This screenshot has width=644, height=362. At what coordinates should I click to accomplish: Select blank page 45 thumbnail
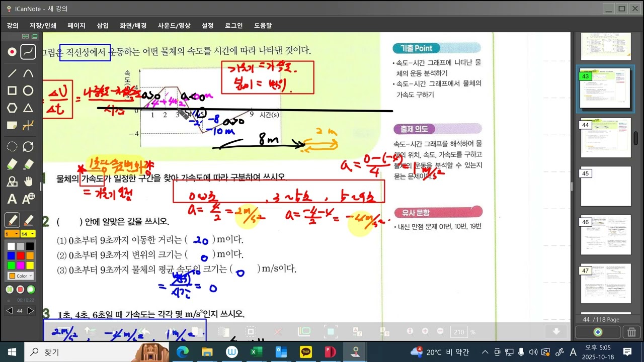pos(605,187)
